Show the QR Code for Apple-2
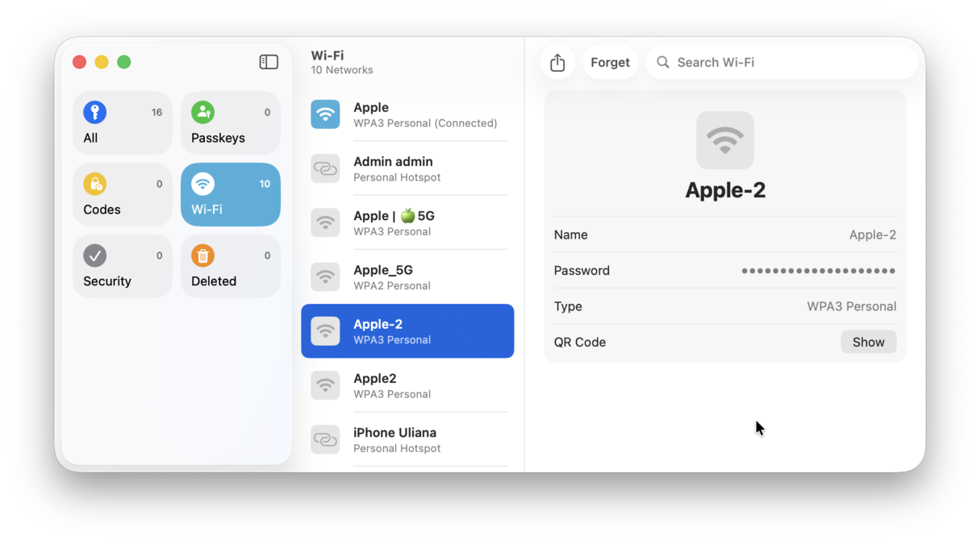Viewport: 980px width, 544px height. click(869, 342)
